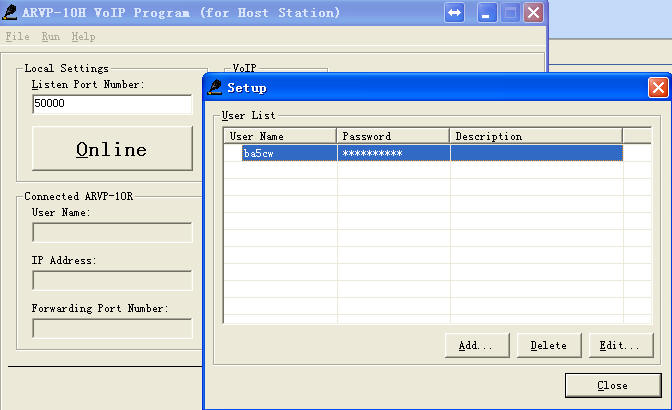
Task: Open the Run menu
Action: [51, 37]
